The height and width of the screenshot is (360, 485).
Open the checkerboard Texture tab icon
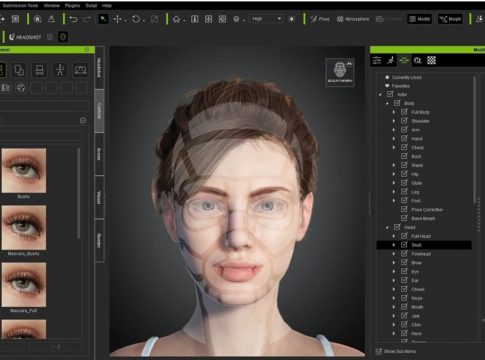[432, 60]
